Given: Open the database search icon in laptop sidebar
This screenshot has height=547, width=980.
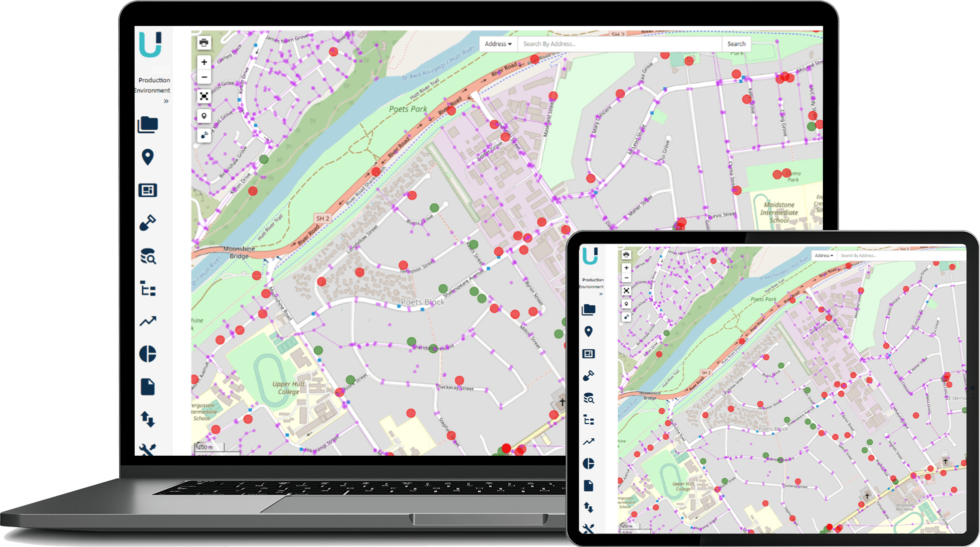Looking at the screenshot, I should [148, 256].
